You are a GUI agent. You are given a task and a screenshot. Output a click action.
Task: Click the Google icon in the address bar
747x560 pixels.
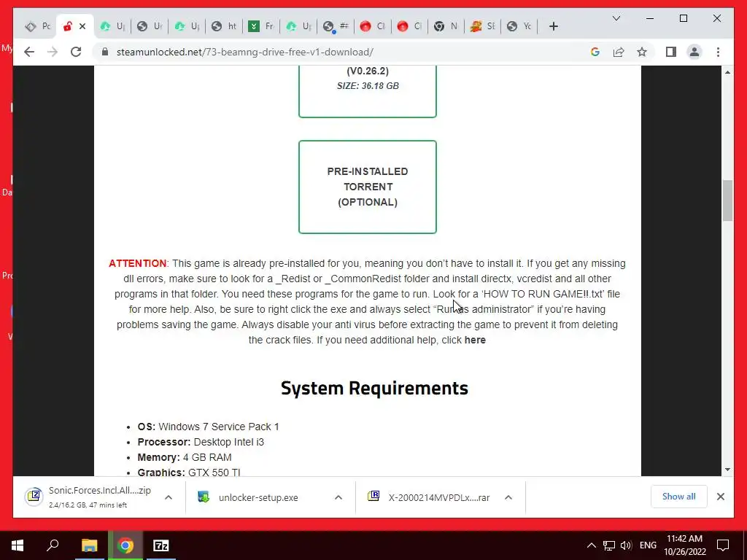595,52
